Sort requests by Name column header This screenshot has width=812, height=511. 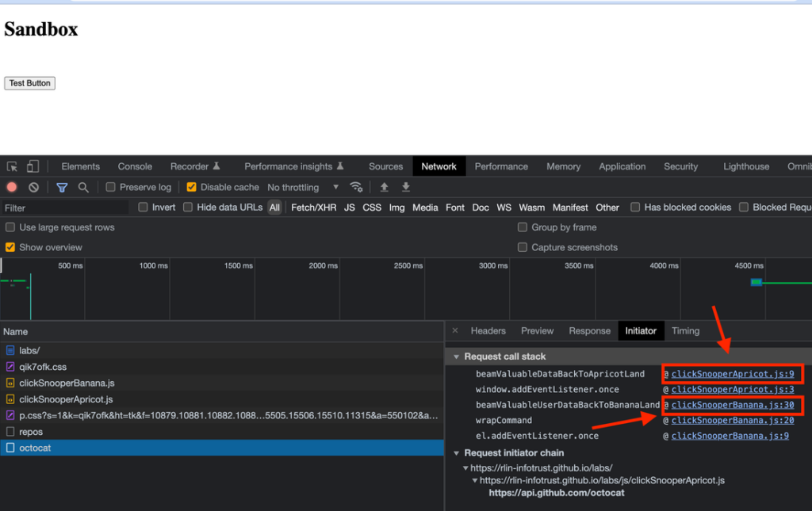click(222, 332)
